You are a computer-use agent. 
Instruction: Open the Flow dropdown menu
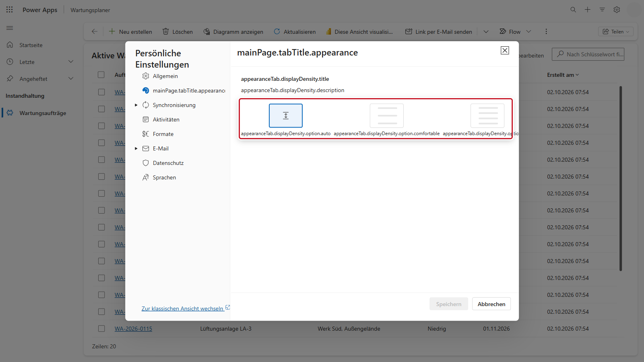[528, 31]
